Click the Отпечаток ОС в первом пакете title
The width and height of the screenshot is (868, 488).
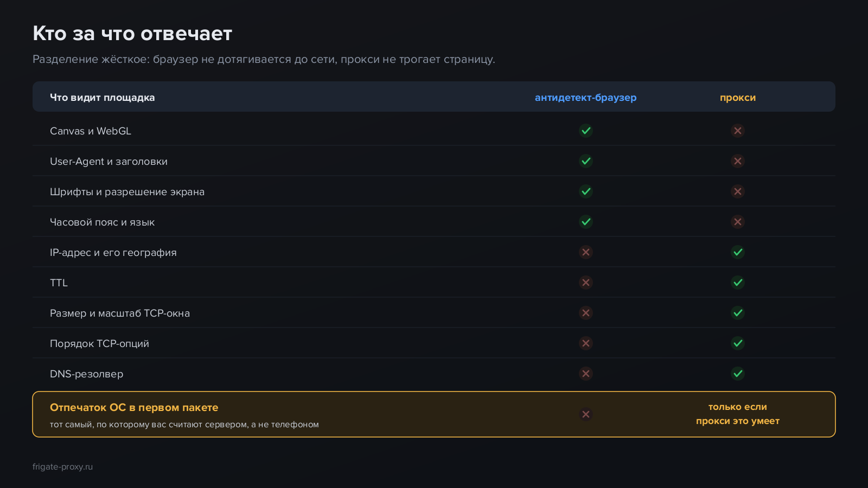click(x=134, y=407)
